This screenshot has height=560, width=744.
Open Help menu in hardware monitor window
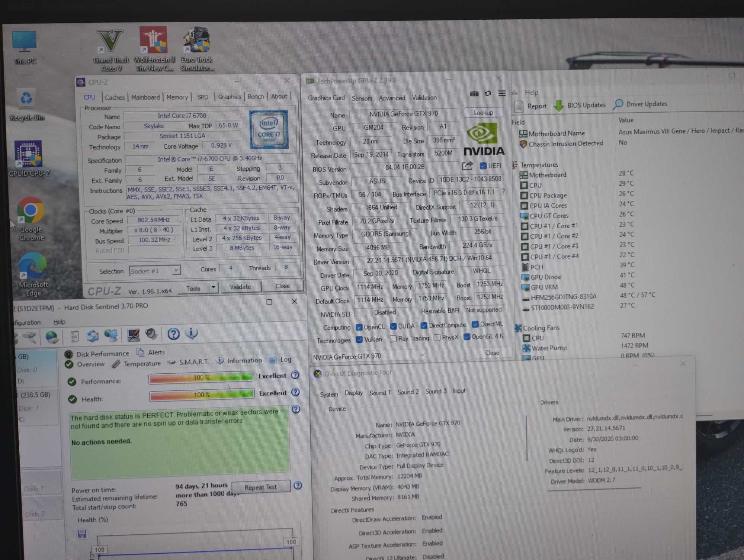point(531,93)
